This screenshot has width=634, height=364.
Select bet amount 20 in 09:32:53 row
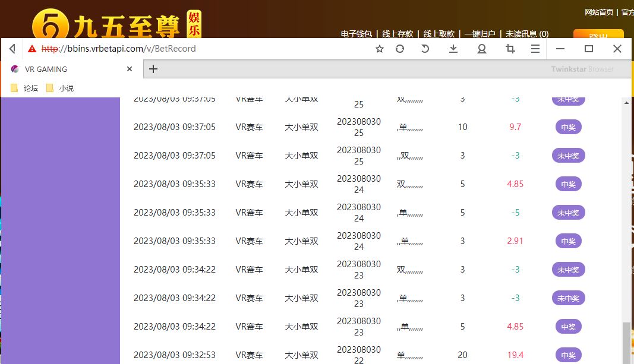click(x=462, y=354)
